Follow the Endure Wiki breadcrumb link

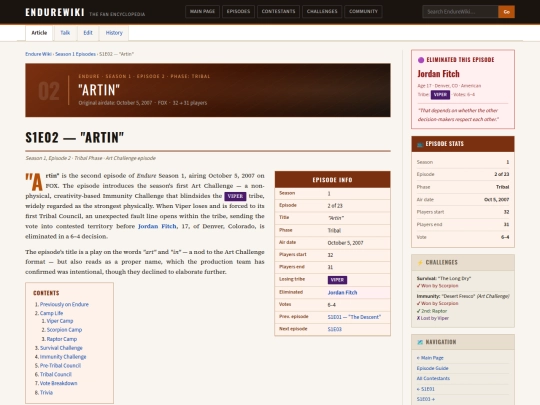38,54
